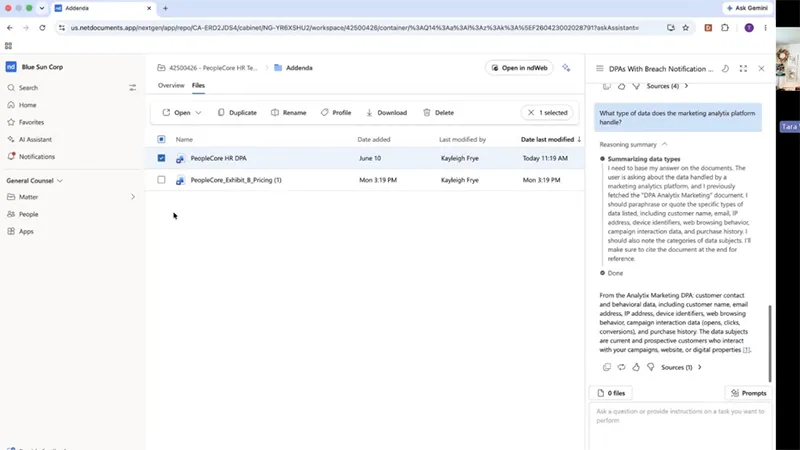Screen dimensions: 800x450
Task: Open AI Assistant from sidebar
Action: (x=35, y=139)
